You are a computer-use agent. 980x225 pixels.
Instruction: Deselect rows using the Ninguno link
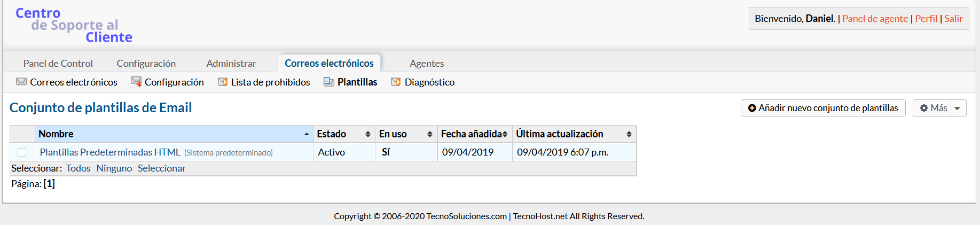click(114, 168)
